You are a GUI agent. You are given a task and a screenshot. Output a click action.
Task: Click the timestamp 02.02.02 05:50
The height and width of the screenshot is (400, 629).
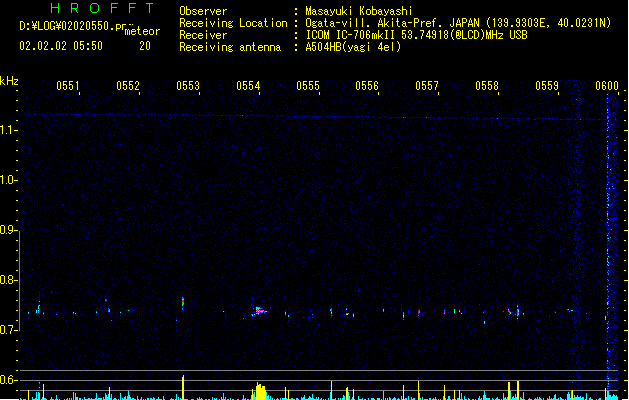[61, 46]
